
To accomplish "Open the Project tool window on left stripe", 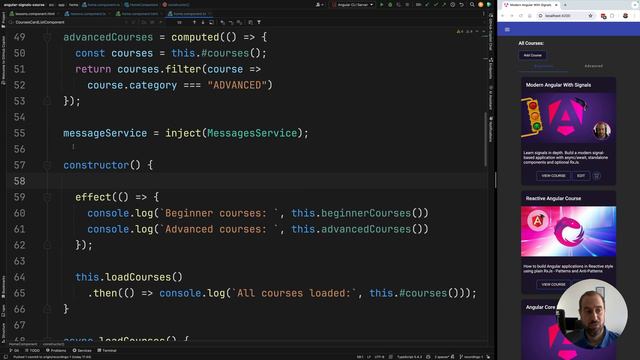I will [3, 20].
